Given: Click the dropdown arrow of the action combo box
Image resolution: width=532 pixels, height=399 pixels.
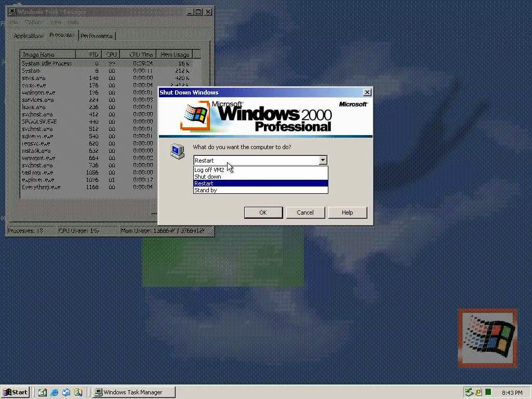Looking at the screenshot, I should [323, 160].
